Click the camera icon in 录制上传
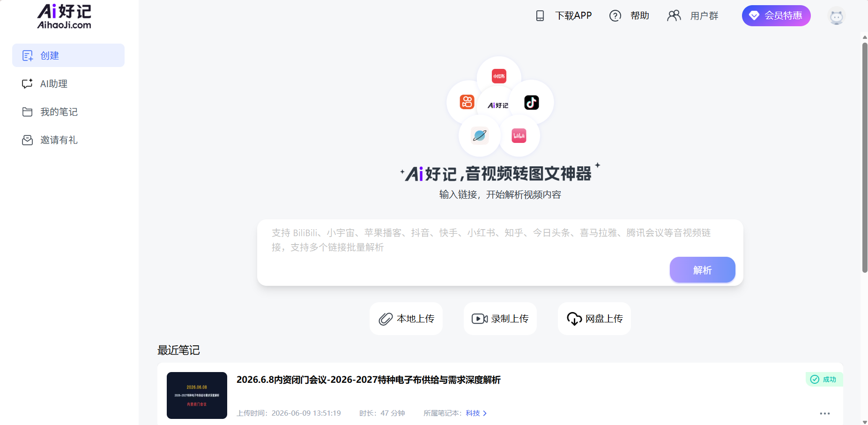This screenshot has height=425, width=868. (x=480, y=319)
